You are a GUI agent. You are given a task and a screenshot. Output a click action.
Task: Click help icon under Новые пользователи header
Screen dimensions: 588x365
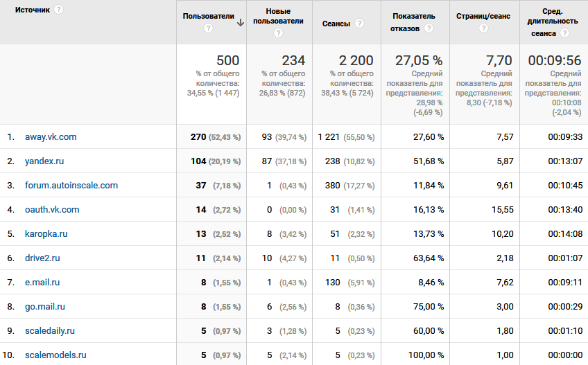point(278,33)
